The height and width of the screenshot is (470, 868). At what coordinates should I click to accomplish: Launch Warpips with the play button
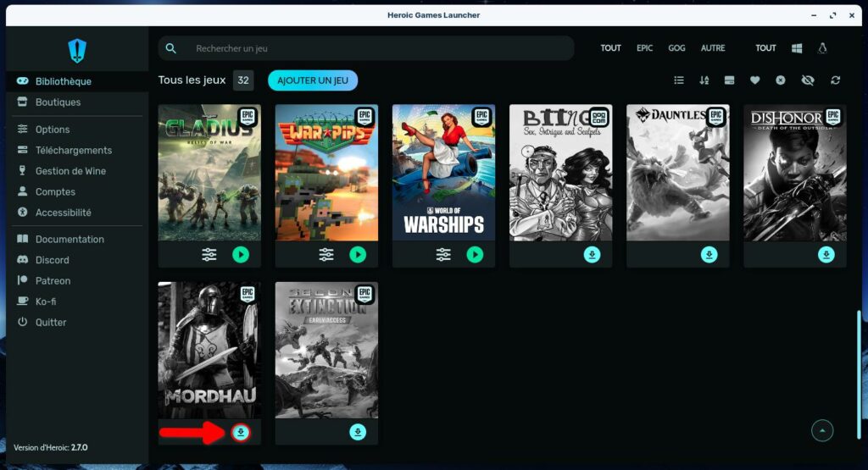coord(358,254)
